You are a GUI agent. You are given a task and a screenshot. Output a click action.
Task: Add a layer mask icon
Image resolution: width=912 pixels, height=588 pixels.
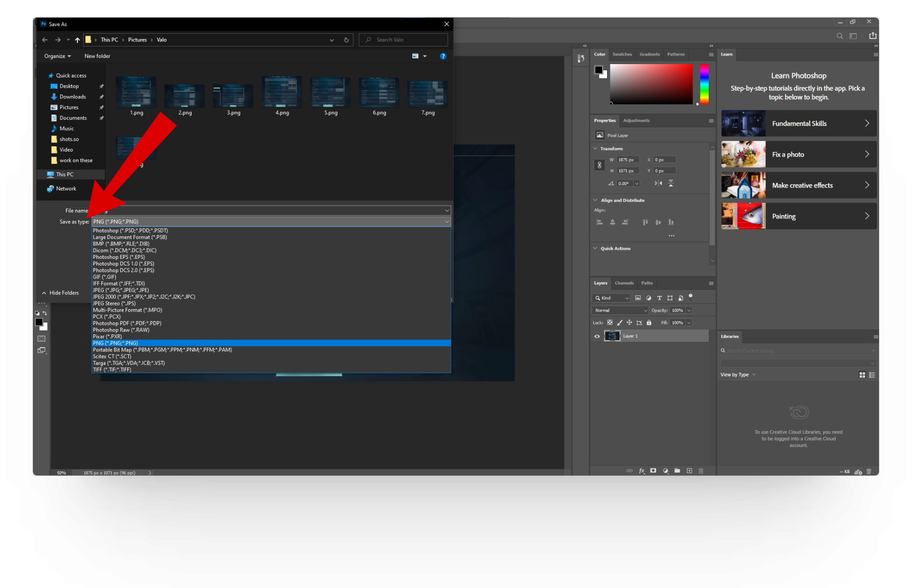tap(653, 471)
